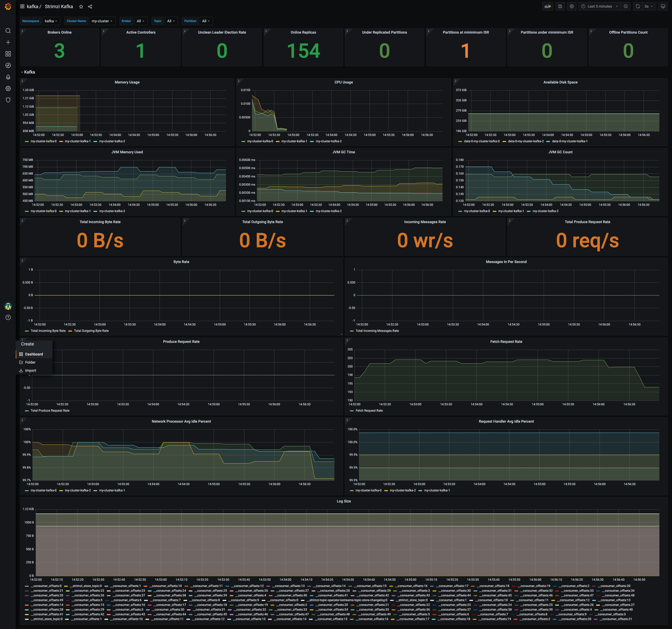The width and height of the screenshot is (672, 629).
Task: Click the info icon on Fetch Request Rate panel
Action: pos(347,340)
